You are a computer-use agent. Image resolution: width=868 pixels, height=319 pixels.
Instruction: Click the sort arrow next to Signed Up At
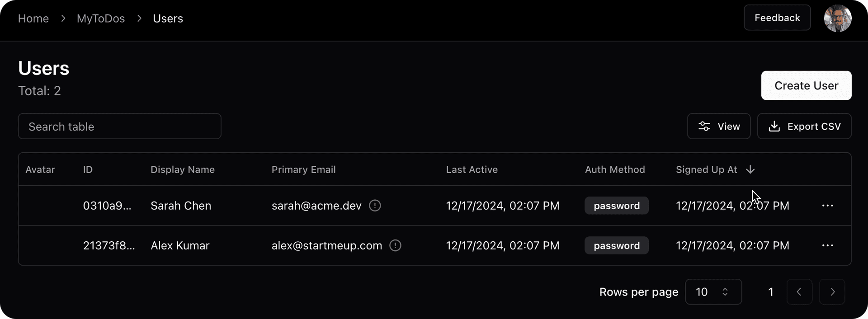point(750,169)
